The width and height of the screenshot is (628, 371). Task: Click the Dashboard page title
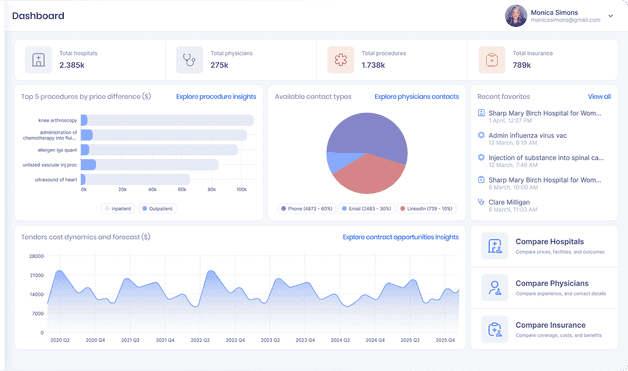point(38,16)
